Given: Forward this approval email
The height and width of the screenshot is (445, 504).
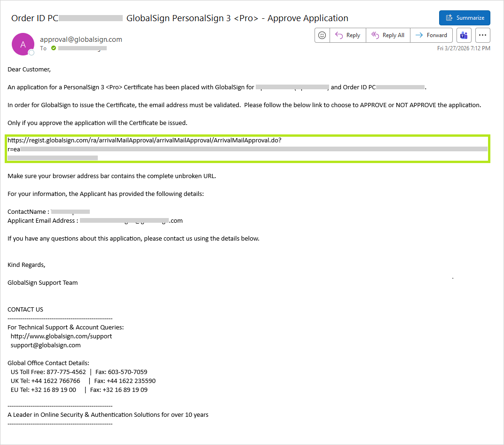Looking at the screenshot, I should (x=431, y=35).
